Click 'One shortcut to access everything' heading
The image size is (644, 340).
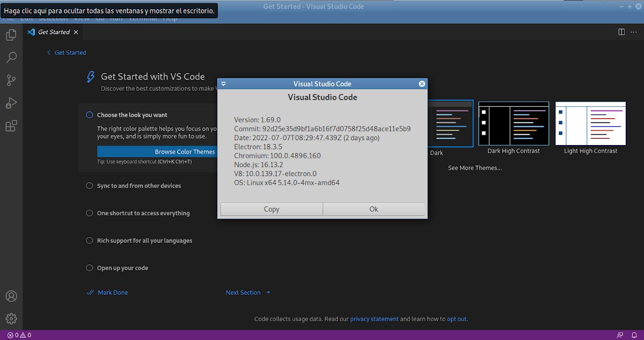(x=143, y=213)
